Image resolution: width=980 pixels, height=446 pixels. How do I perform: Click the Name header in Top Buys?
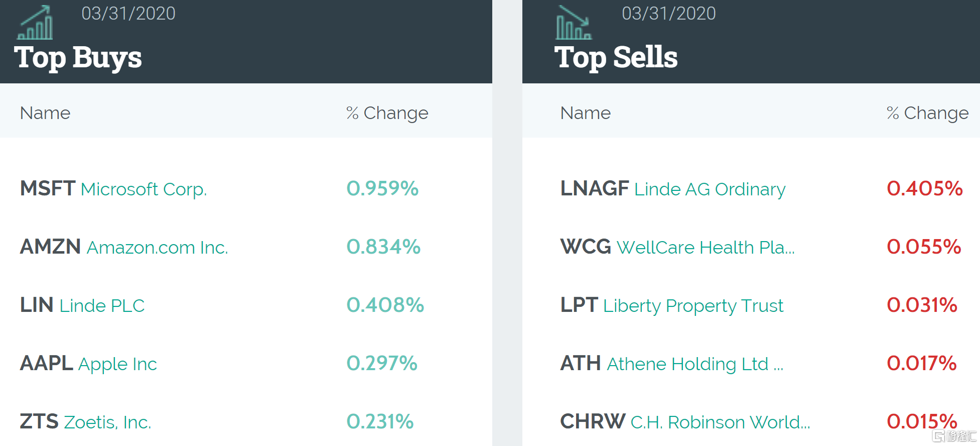pos(45,113)
